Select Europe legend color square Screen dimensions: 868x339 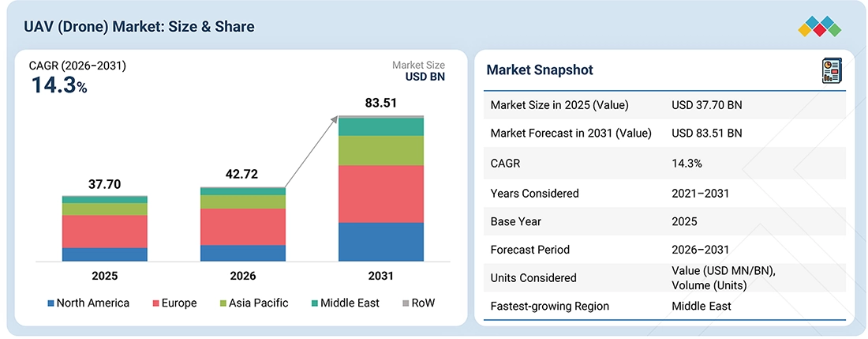pyautogui.click(x=155, y=303)
